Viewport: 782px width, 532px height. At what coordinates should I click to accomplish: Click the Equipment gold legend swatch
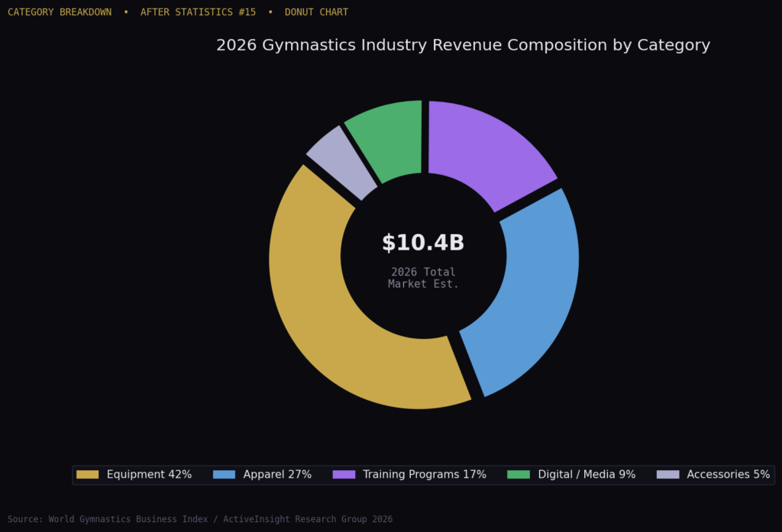tap(87, 474)
